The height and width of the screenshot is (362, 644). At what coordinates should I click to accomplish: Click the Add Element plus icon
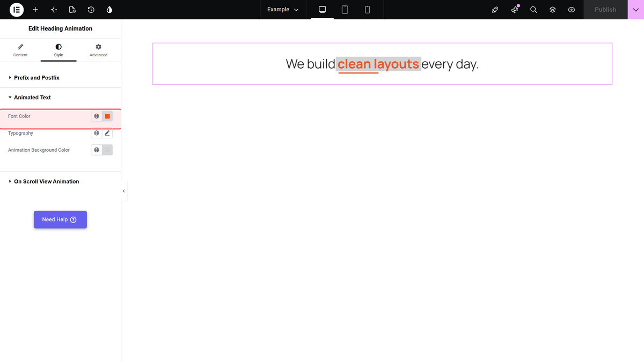pos(35,10)
